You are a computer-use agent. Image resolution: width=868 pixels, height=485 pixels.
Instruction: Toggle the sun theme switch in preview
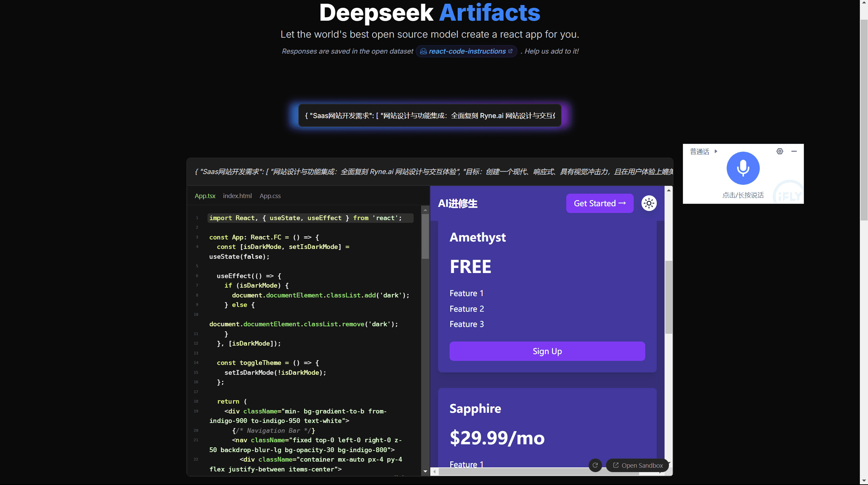[649, 203]
